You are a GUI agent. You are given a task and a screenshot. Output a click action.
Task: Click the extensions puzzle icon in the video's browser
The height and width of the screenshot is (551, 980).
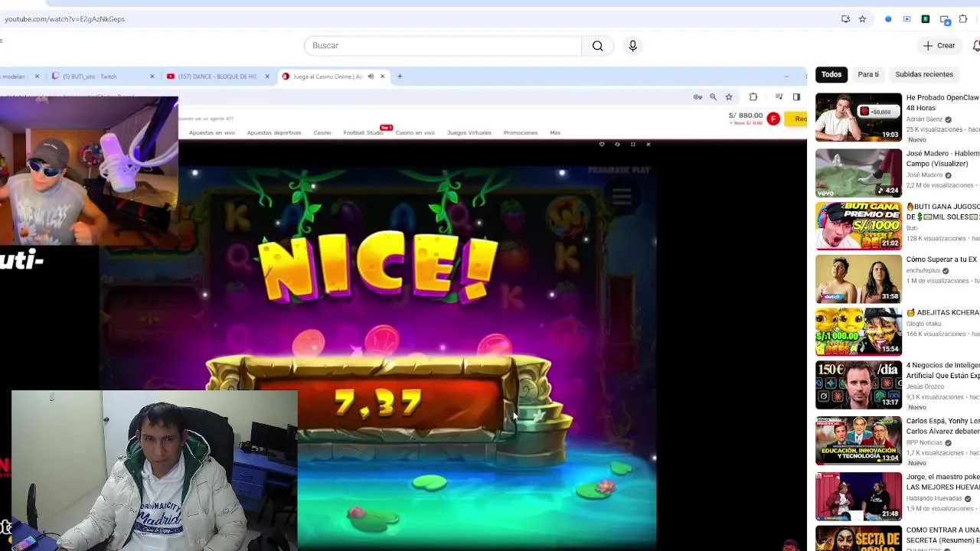tap(753, 97)
